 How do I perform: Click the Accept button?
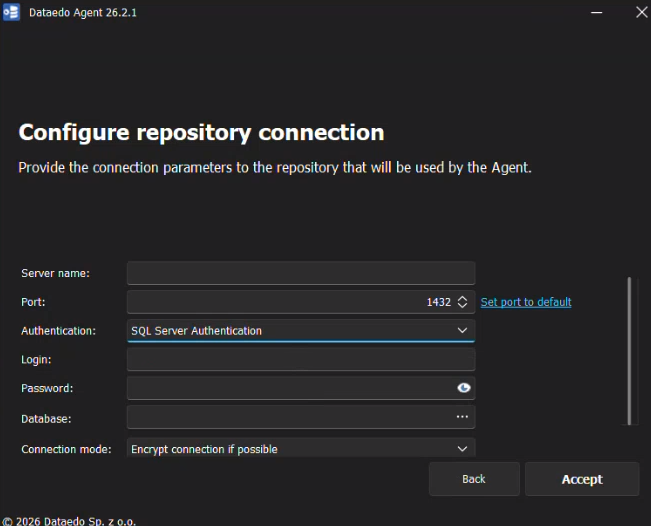582,479
